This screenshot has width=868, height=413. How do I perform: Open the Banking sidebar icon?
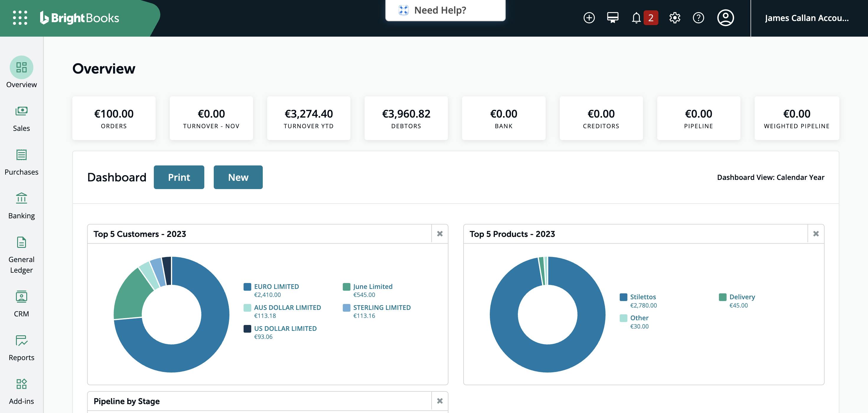(x=22, y=198)
